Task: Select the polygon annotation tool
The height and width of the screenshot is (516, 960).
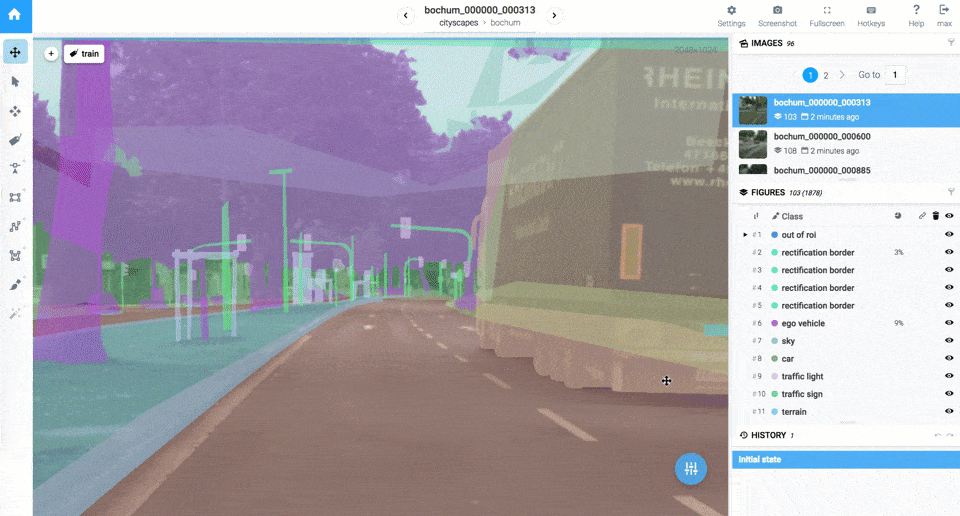Action: pyautogui.click(x=15, y=255)
